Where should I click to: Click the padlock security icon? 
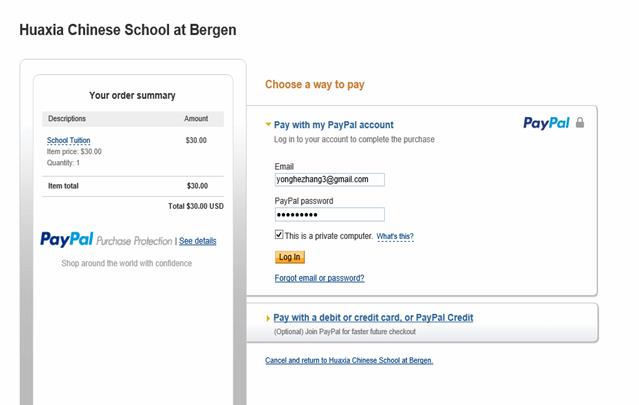tap(580, 123)
